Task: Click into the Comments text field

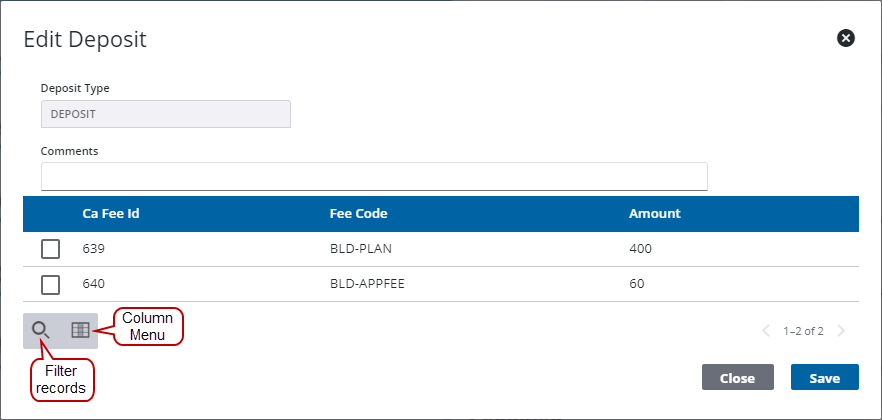Action: (374, 177)
